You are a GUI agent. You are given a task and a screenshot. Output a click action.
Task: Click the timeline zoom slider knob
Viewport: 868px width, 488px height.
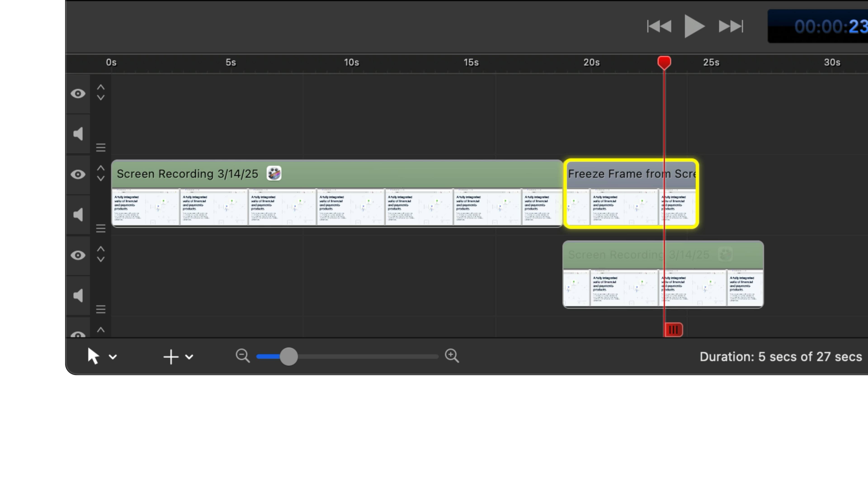[x=288, y=356]
